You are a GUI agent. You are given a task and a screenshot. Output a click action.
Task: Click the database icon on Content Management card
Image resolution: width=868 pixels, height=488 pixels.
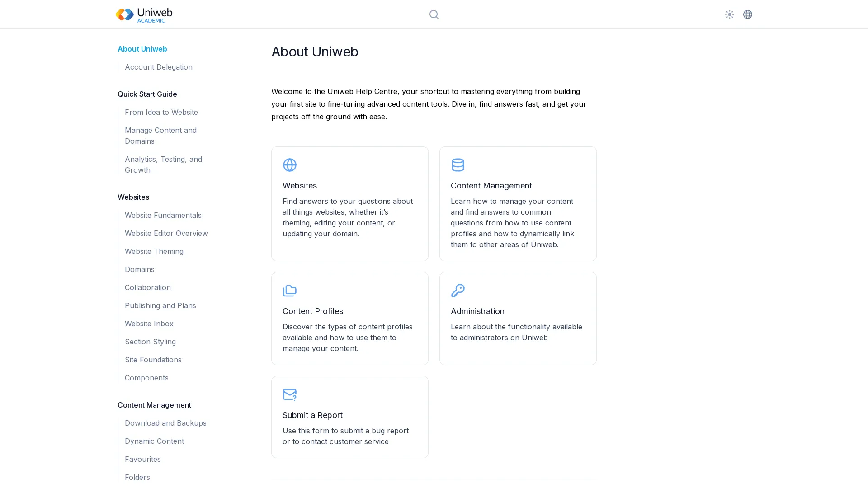(x=458, y=165)
